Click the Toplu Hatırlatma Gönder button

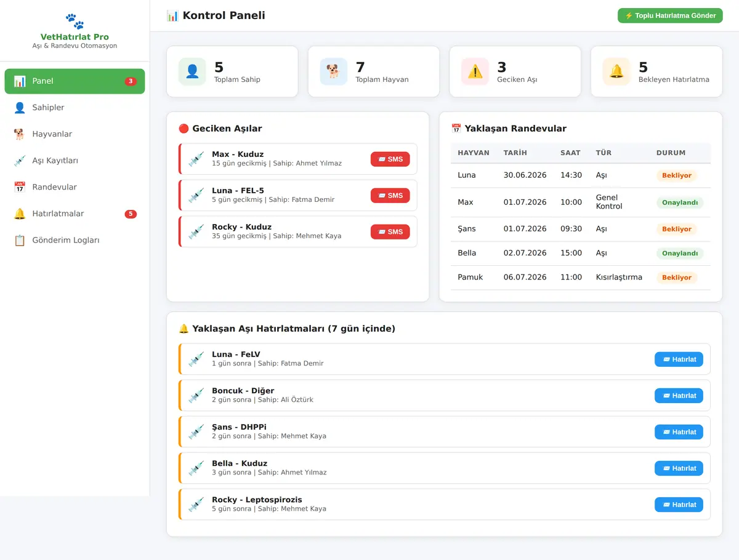pos(670,15)
